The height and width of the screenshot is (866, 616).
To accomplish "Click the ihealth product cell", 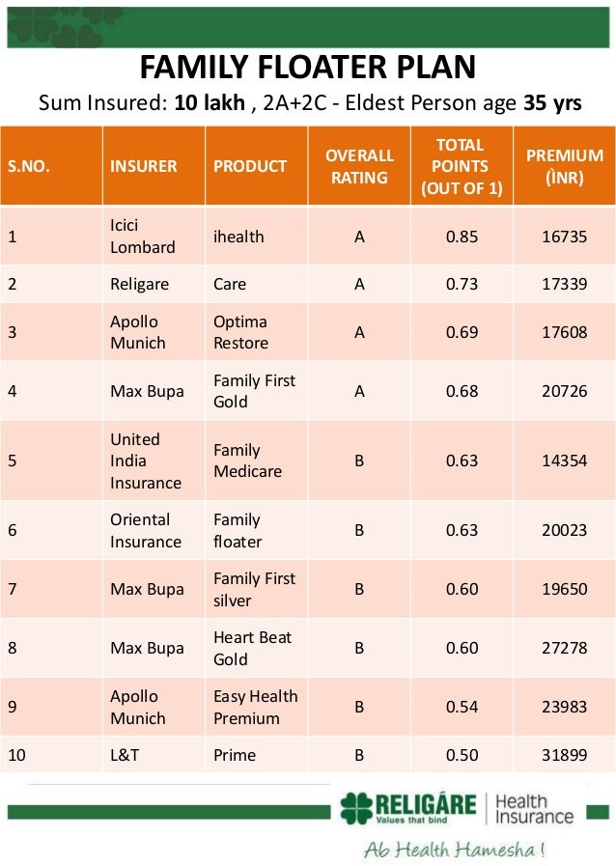I will click(238, 237).
